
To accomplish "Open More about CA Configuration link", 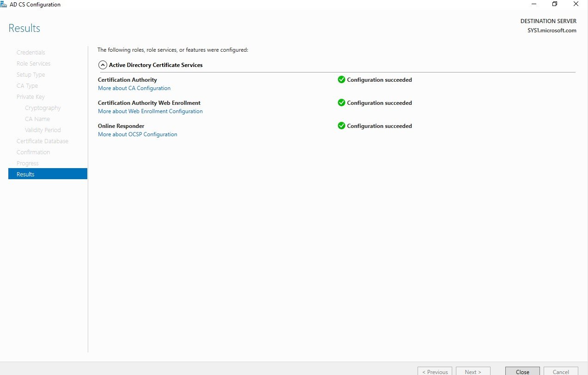I will click(134, 88).
